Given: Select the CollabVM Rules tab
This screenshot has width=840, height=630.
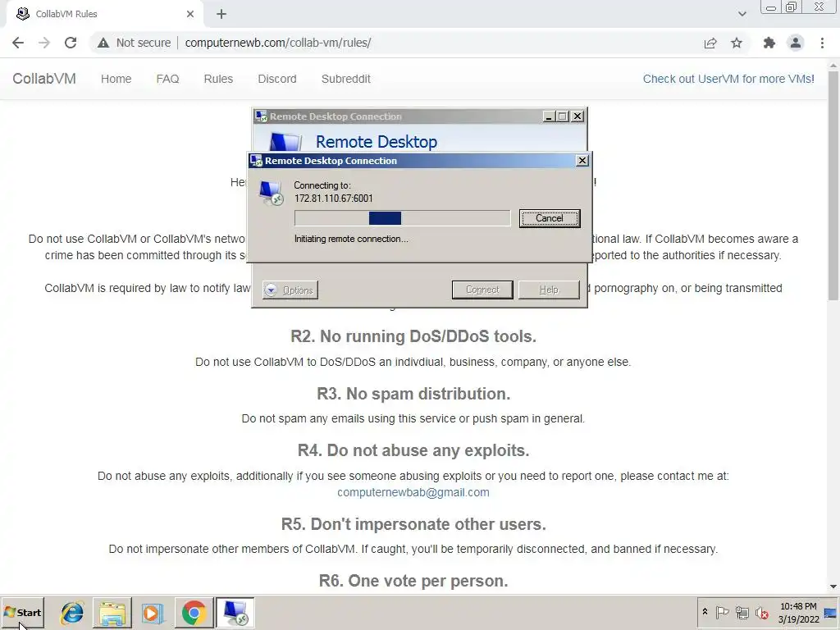Looking at the screenshot, I should pos(105,15).
